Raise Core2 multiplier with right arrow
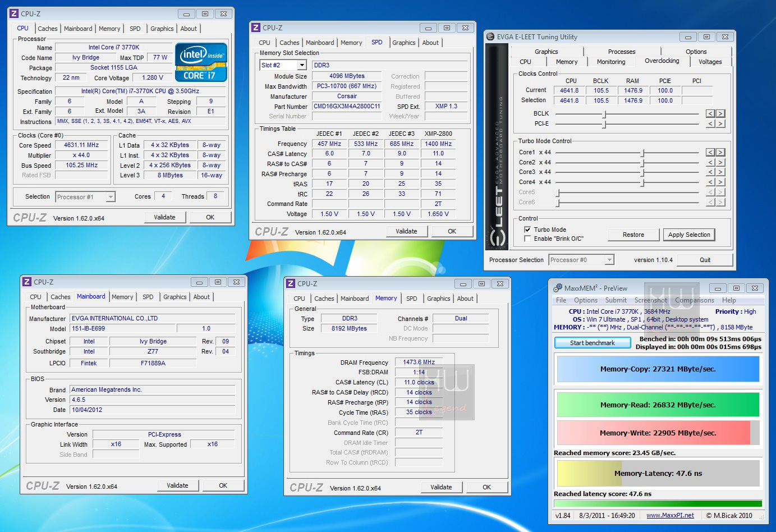Viewport: 776px width, 532px height. pos(720,162)
